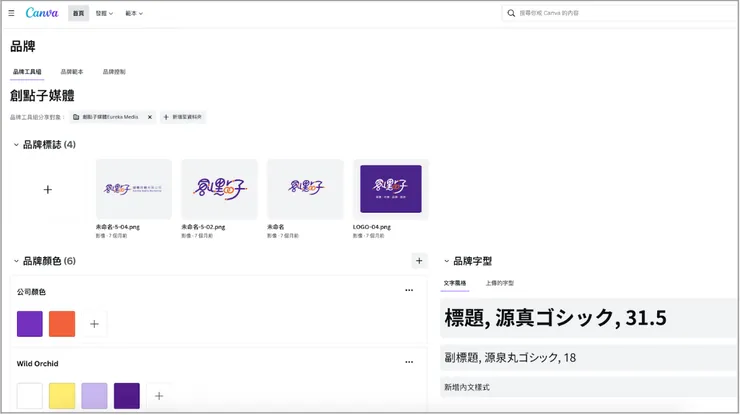Viewport: 740px width, 415px height.
Task: Switch to the 上傳的字型 tab
Action: pyautogui.click(x=499, y=283)
